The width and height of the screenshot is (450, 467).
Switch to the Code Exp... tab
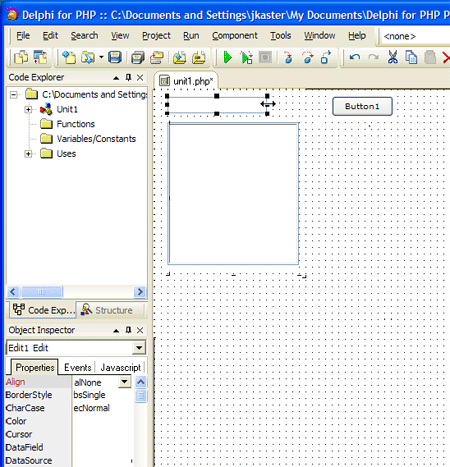coord(43,310)
